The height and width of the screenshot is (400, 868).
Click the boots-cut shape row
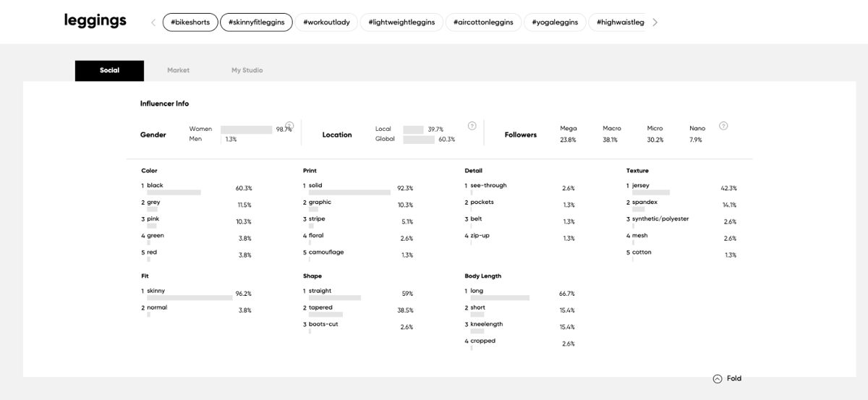[358, 327]
